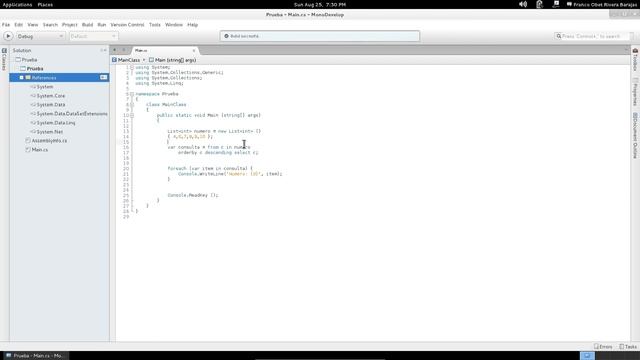Click the build status message bar
The width and height of the screenshot is (640, 360).
pyautogui.click(x=320, y=36)
